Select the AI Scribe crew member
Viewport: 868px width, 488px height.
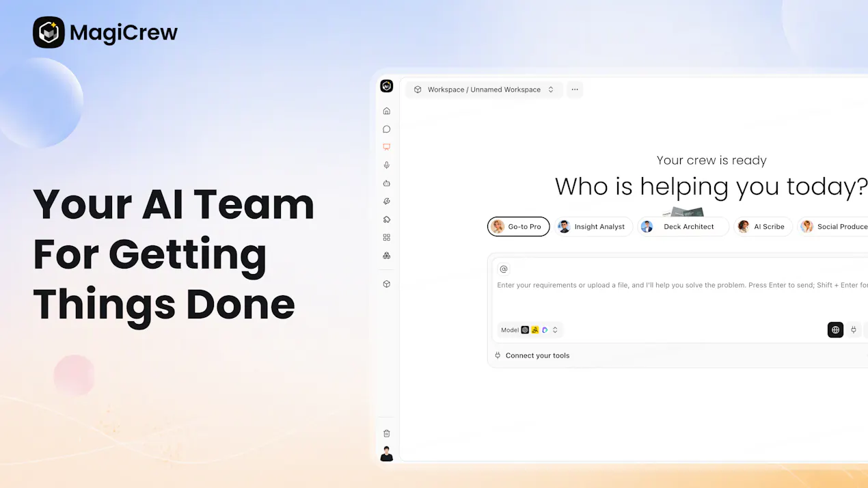(763, 227)
